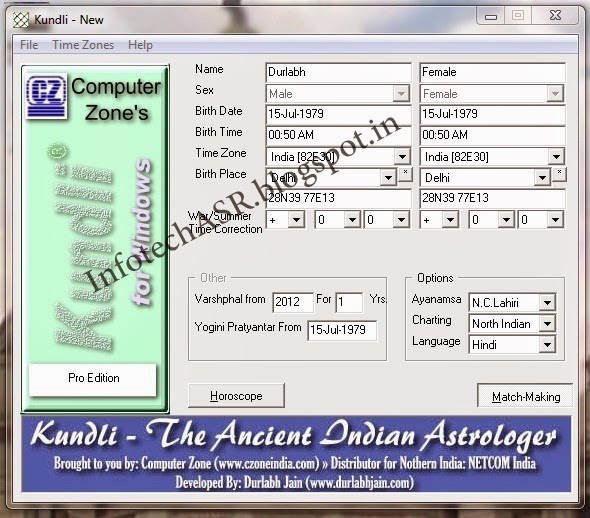Expand the female Birth Place Delhi dropdown
This screenshot has width=590, height=518.
[x=542, y=178]
